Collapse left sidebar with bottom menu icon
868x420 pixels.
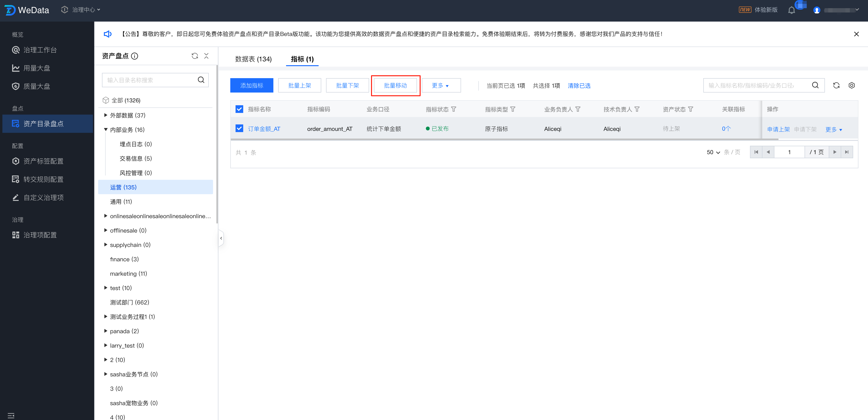pos(11,415)
